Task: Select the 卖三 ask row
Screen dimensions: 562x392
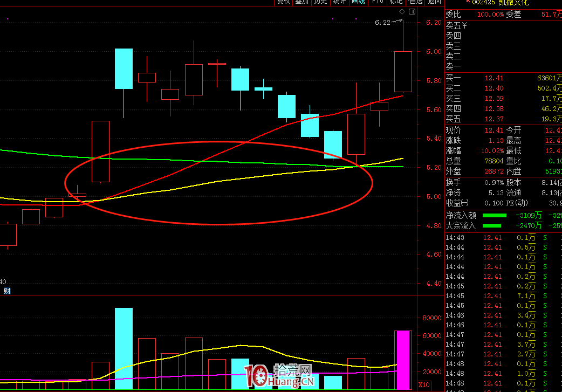Action: tap(503, 46)
